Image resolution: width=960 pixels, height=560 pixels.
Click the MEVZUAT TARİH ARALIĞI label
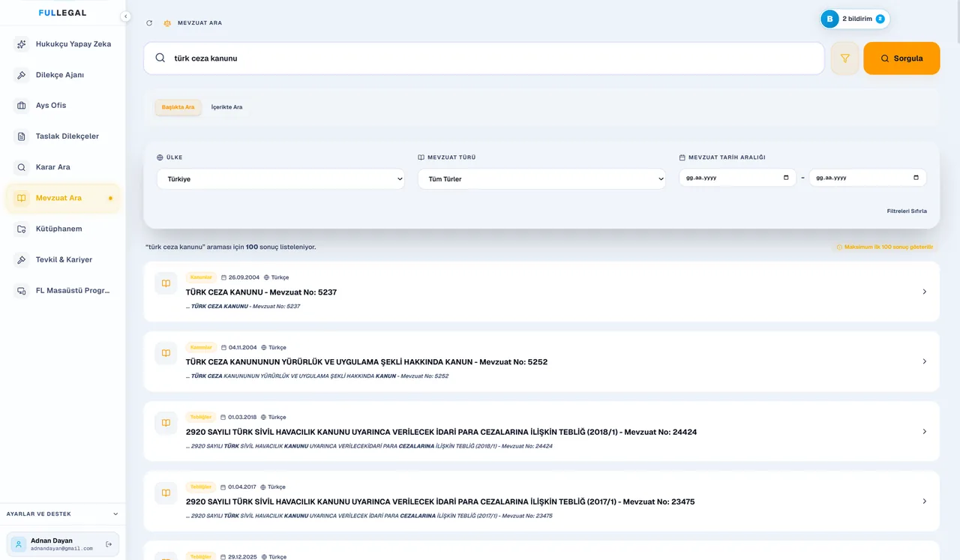(727, 157)
